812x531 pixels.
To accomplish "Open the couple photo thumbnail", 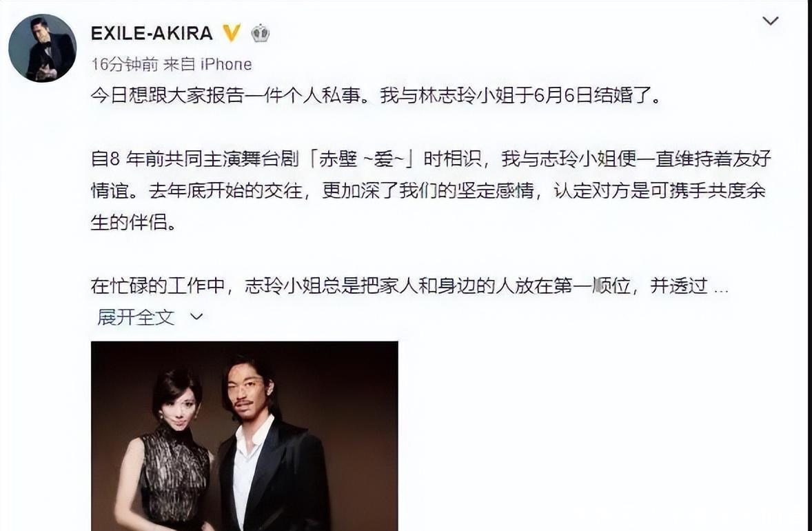I will click(245, 436).
